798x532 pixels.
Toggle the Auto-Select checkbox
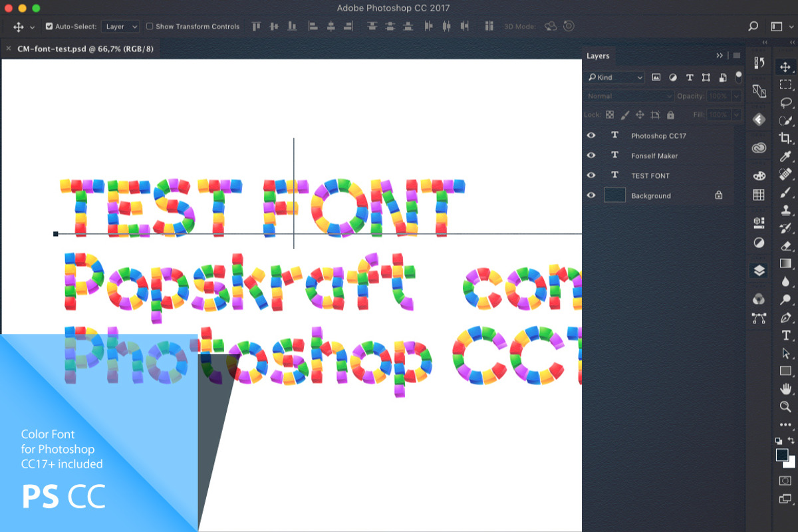coord(49,27)
